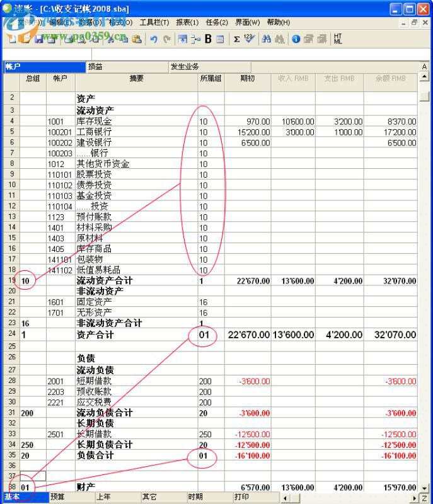
Task: Select the 帐户 table tab
Action: point(45,67)
